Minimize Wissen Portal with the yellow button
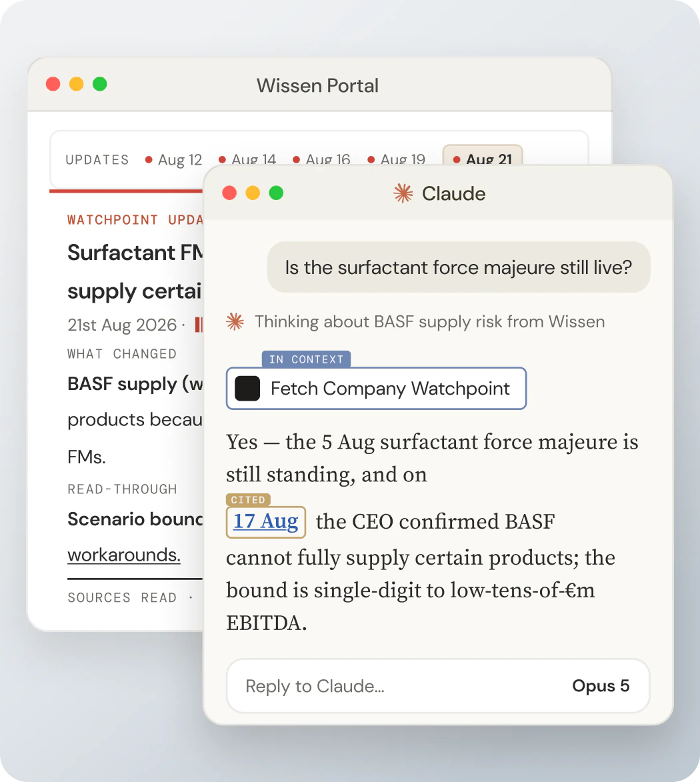This screenshot has width=700, height=782. 76,84
